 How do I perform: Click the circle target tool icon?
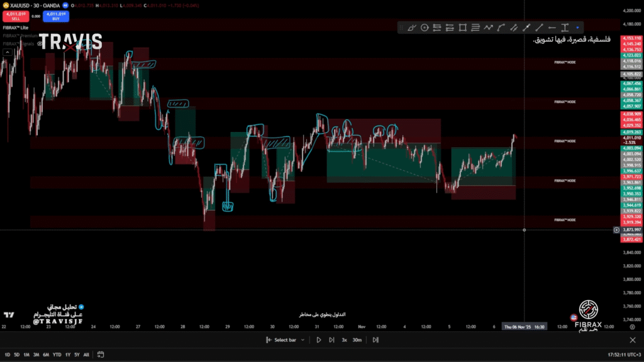[425, 28]
